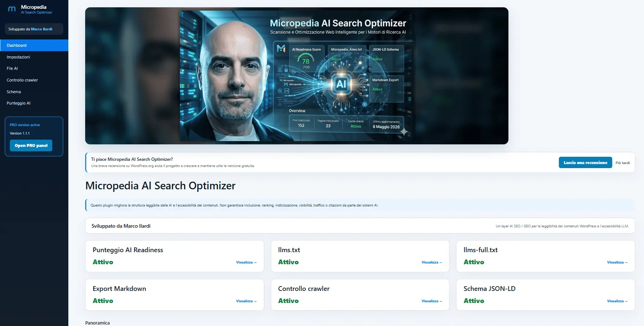This screenshot has width=644, height=326.
Task: Click Attivo status on Export Markdown card
Action: point(103,301)
